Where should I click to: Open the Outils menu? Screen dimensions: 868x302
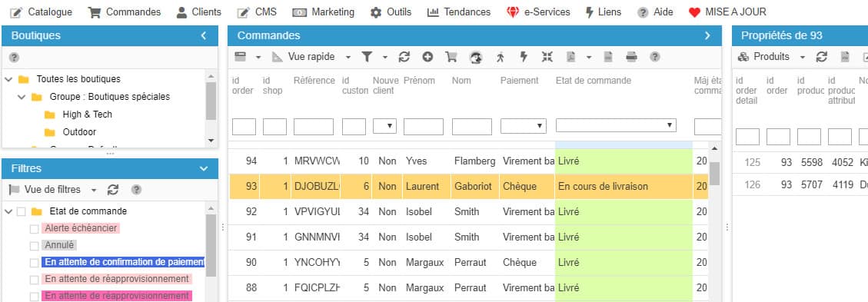pyautogui.click(x=391, y=12)
